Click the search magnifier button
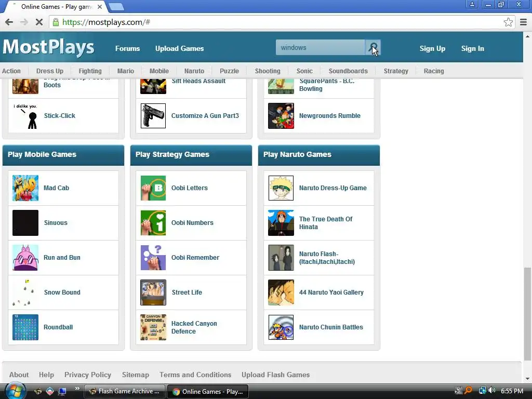Image resolution: width=532 pixels, height=399 pixels. pyautogui.click(x=373, y=47)
